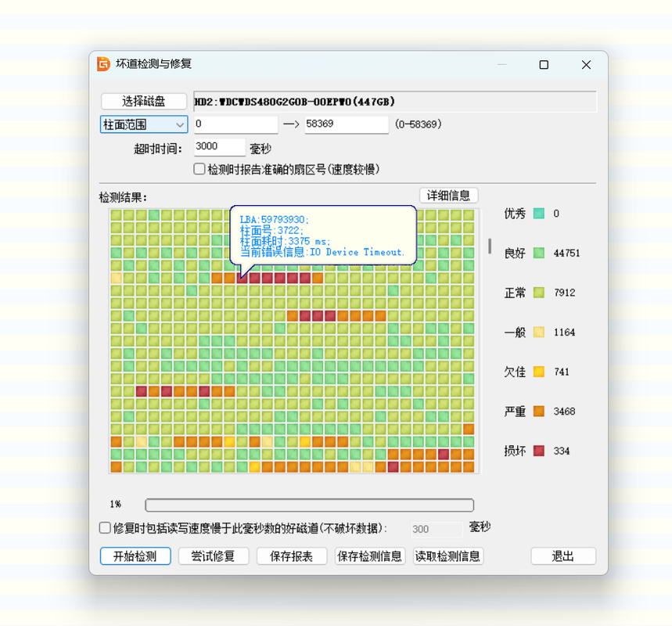
Task: Open the 柱面范围 dropdown
Action: (144, 124)
